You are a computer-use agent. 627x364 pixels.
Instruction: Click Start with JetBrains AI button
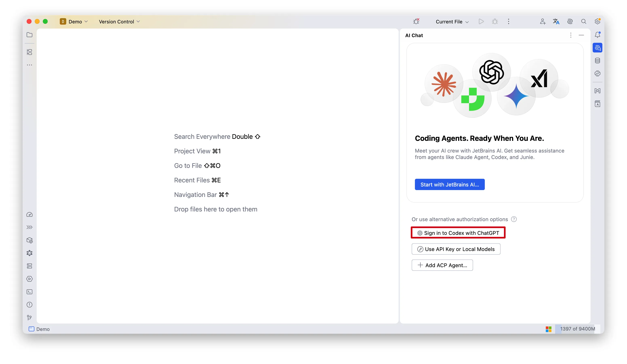tap(450, 184)
